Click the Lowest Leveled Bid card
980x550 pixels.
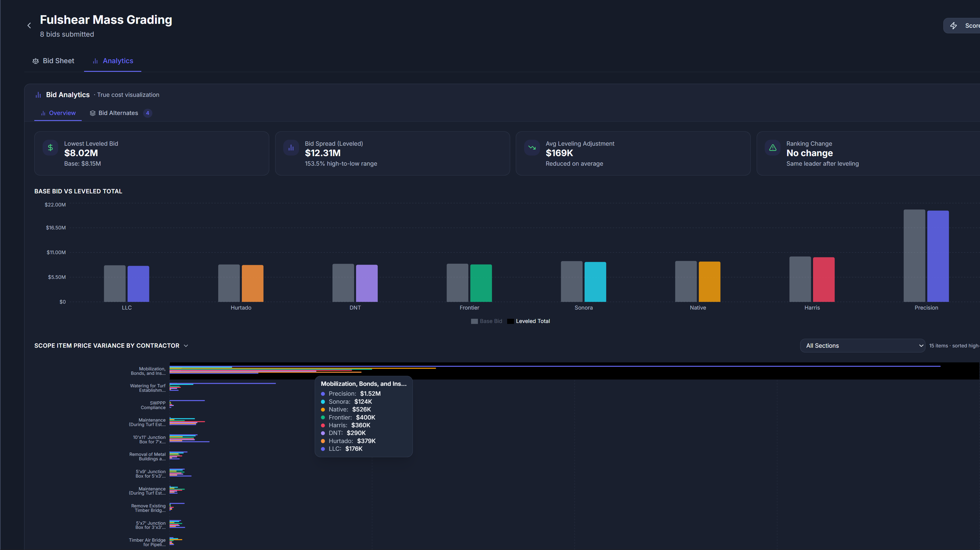[151, 153]
